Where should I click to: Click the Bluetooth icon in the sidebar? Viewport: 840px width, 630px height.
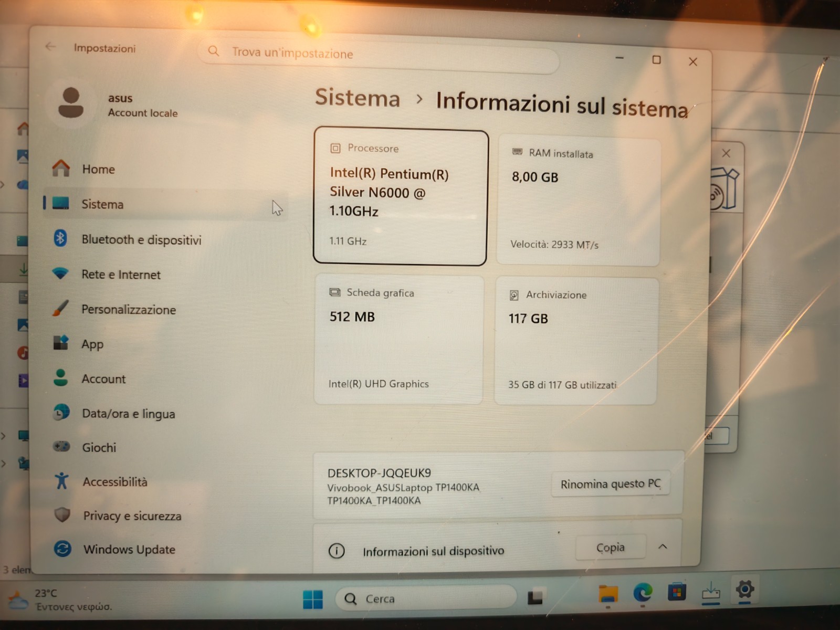(60, 238)
